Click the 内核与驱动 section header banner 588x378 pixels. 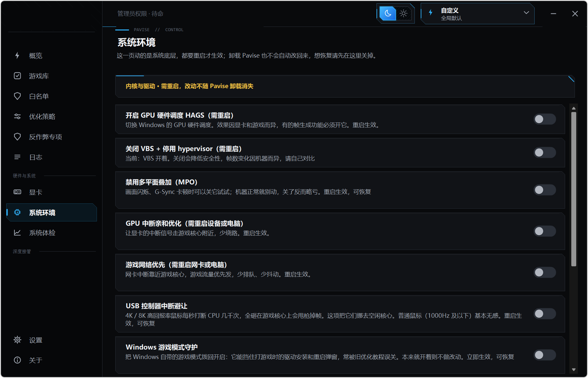tap(345, 86)
